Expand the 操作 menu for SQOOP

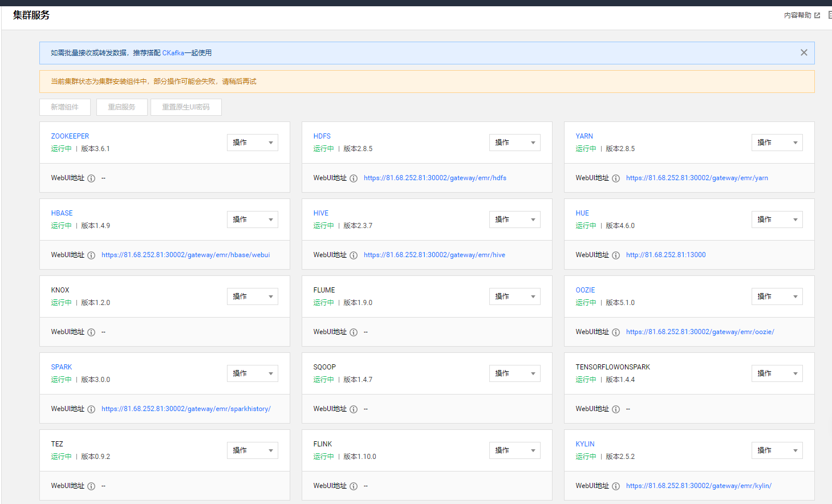pyautogui.click(x=515, y=373)
